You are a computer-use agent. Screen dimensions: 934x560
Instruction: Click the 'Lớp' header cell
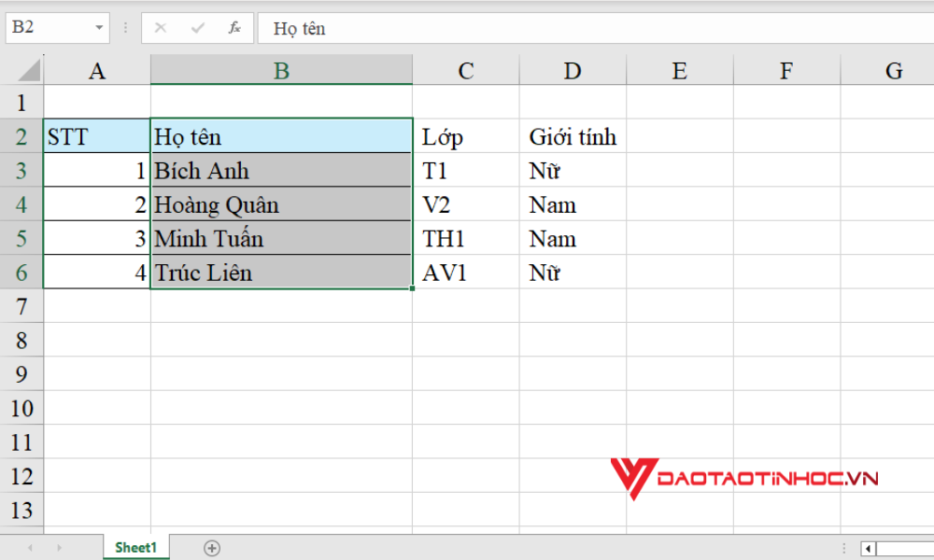click(466, 136)
